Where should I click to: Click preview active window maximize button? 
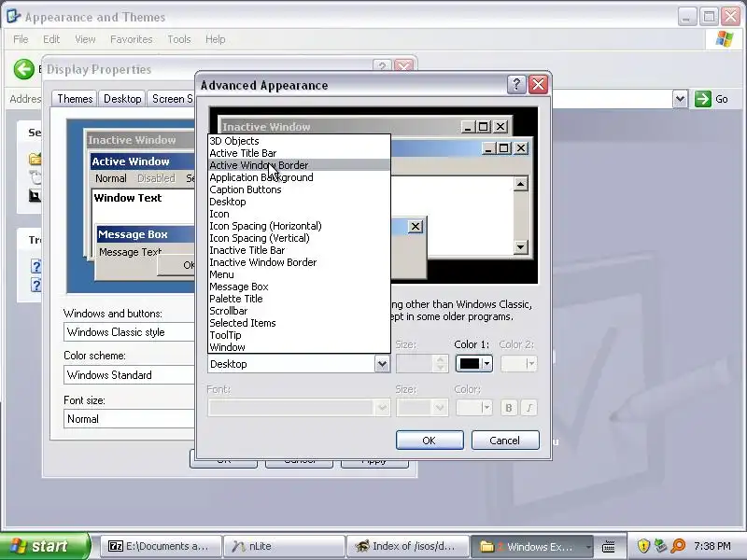[504, 148]
